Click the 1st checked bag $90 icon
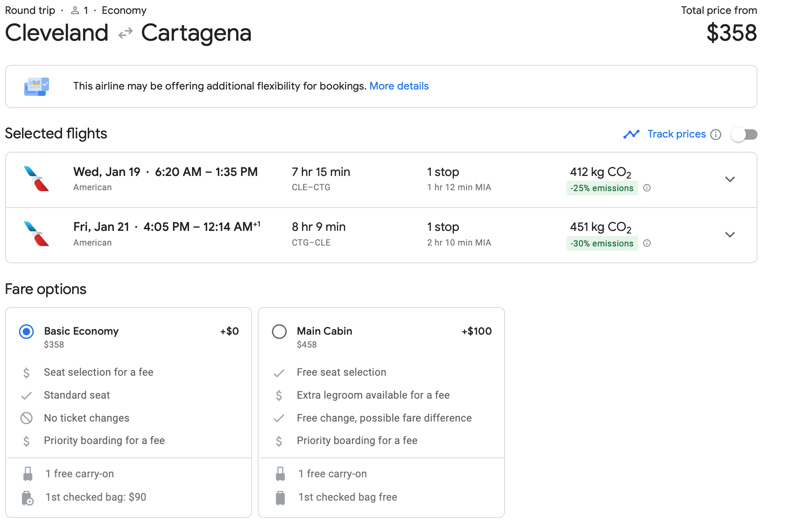 tap(28, 498)
